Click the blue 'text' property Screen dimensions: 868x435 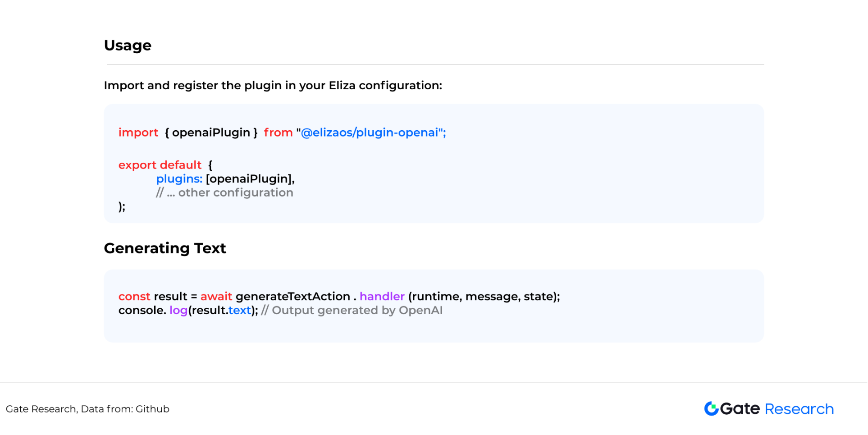pos(239,311)
